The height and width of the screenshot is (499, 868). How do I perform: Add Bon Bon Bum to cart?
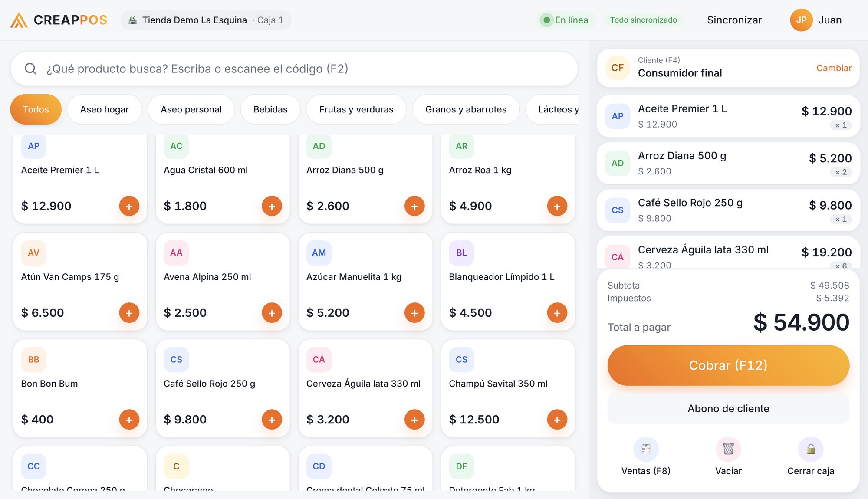click(129, 420)
